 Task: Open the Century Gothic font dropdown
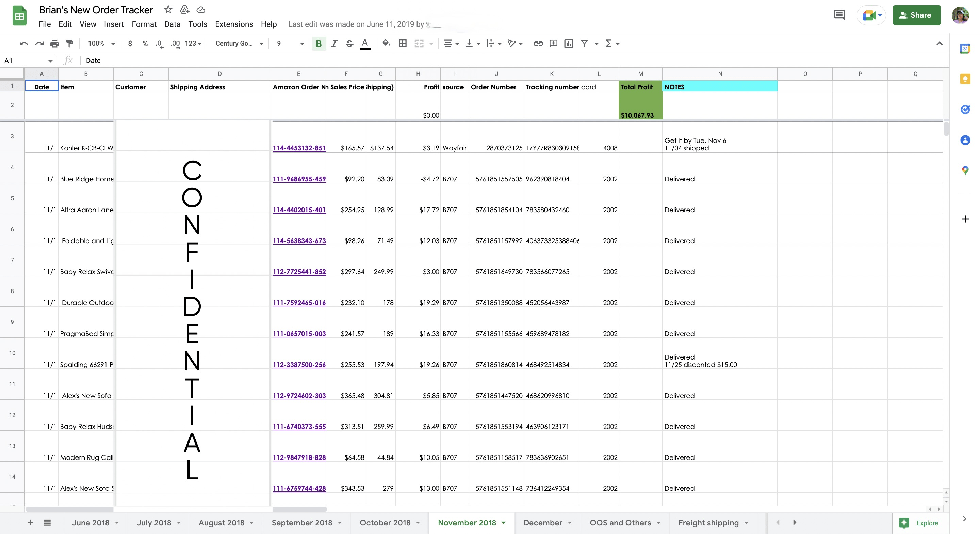tap(239, 43)
